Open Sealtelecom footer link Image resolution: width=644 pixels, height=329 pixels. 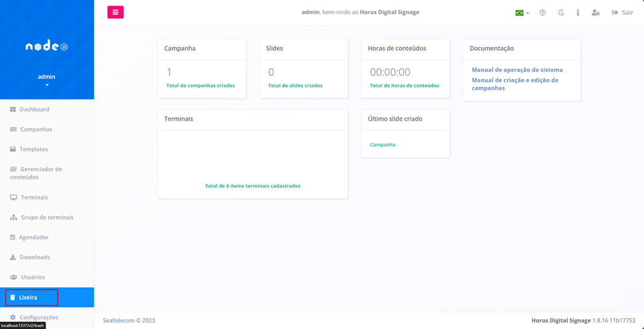[x=119, y=320]
